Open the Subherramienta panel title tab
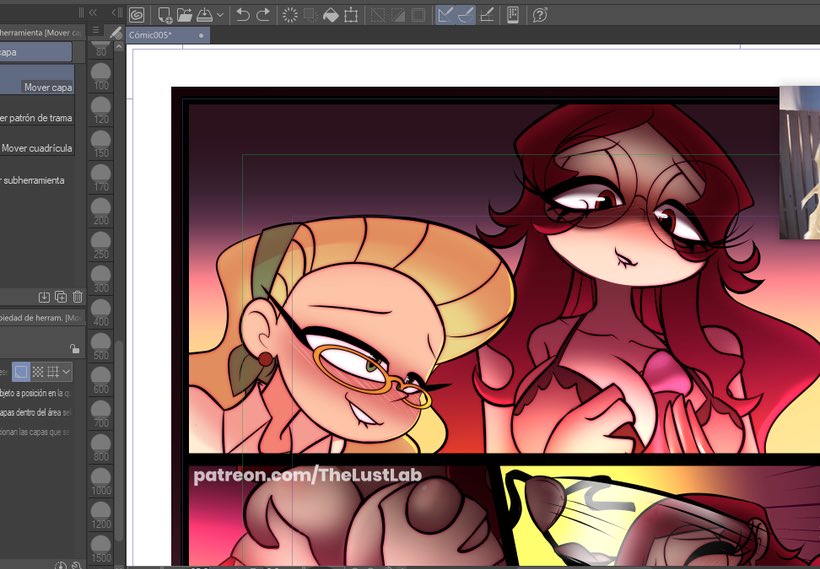The image size is (820, 569). click(x=42, y=32)
